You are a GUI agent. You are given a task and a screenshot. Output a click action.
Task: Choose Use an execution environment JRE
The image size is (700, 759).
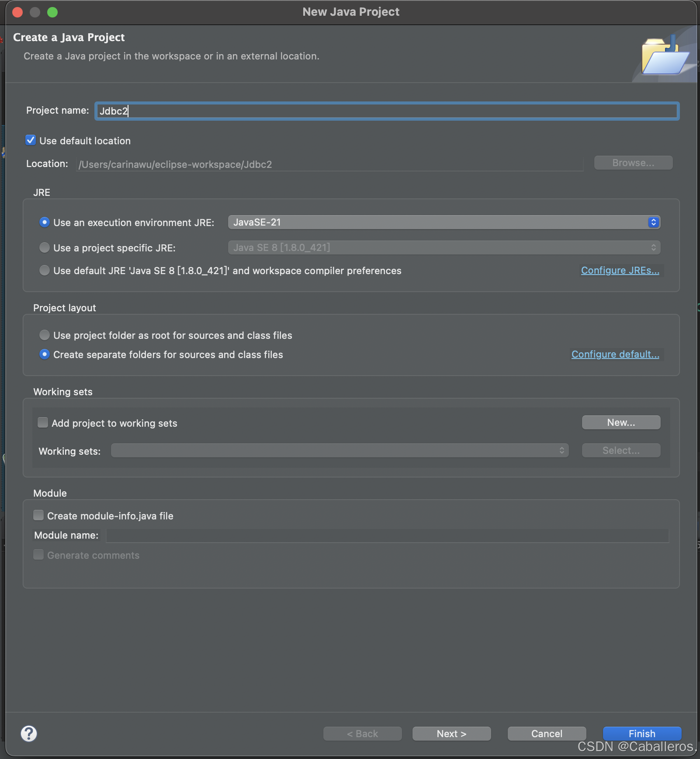click(x=44, y=222)
